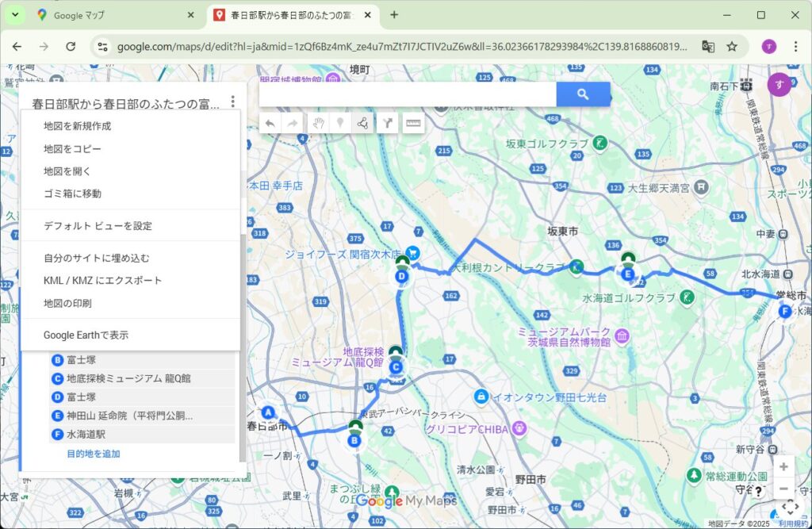
Task: Click 水海道ゴルフクラブ place label
Action: [x=629, y=298]
